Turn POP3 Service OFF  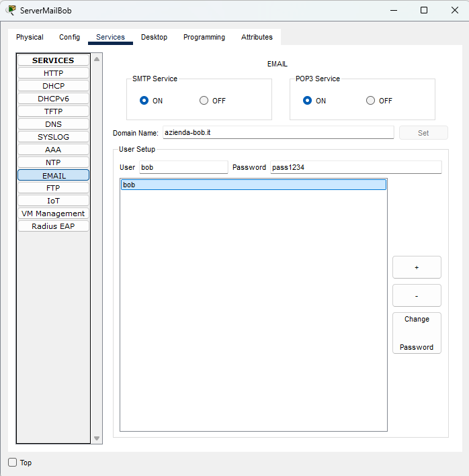(x=370, y=101)
